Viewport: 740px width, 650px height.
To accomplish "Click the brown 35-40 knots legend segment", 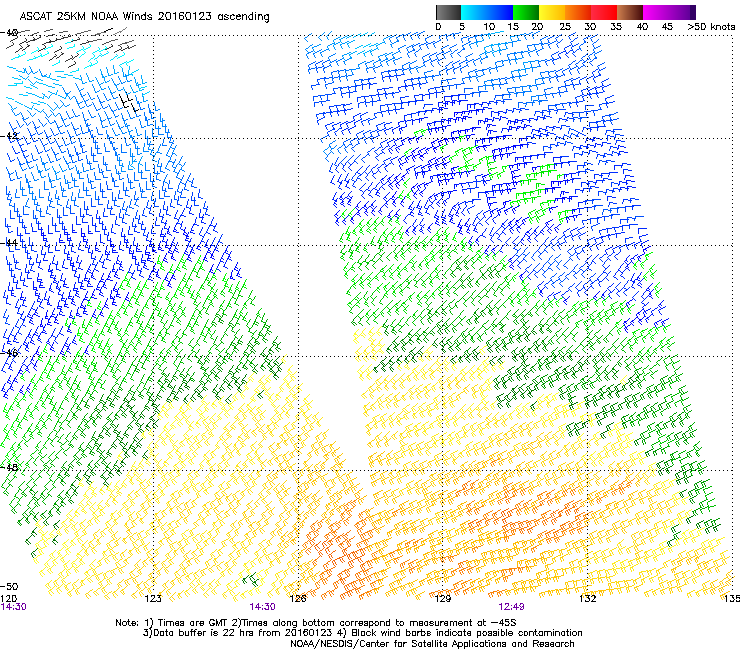I will pos(630,12).
